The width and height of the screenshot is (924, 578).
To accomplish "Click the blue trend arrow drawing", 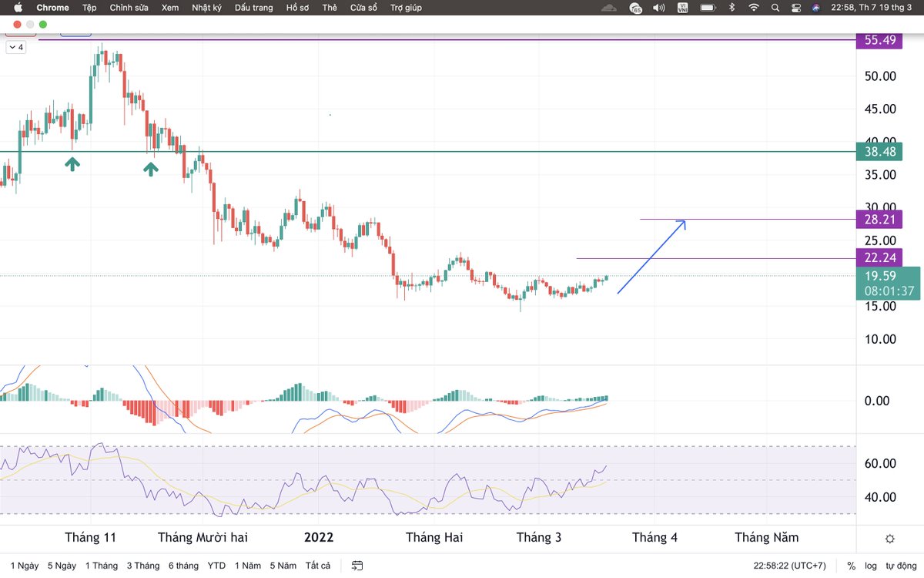I will [651, 257].
